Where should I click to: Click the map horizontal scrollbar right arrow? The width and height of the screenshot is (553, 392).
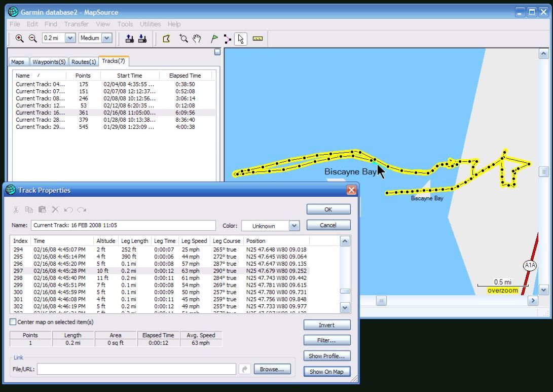[533, 301]
